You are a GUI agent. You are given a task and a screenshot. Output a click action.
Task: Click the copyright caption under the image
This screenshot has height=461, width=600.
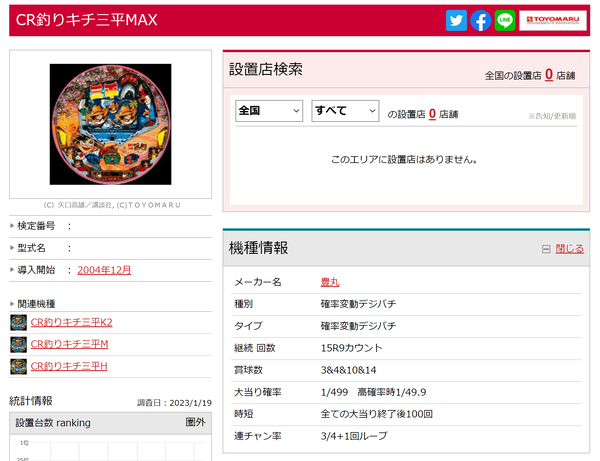112,205
